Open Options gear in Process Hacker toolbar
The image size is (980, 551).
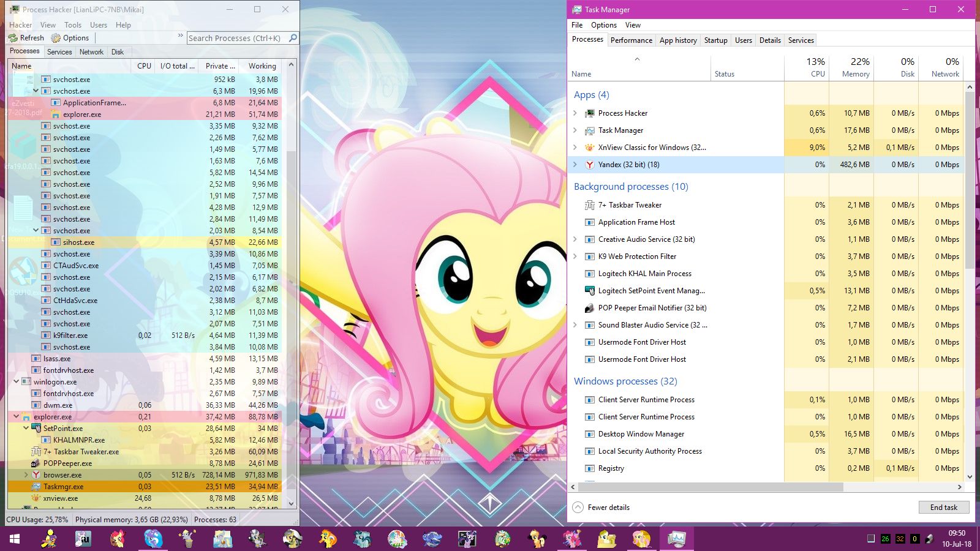56,38
